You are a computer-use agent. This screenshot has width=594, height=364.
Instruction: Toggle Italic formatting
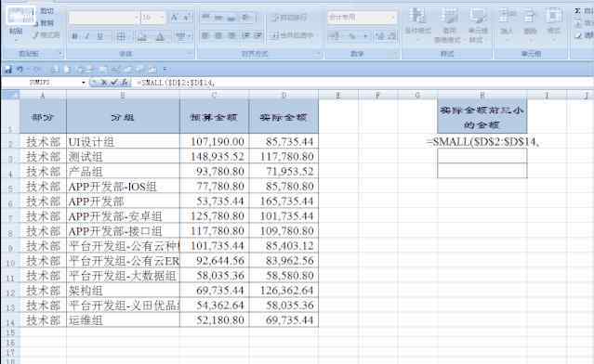pyautogui.click(x=86, y=36)
